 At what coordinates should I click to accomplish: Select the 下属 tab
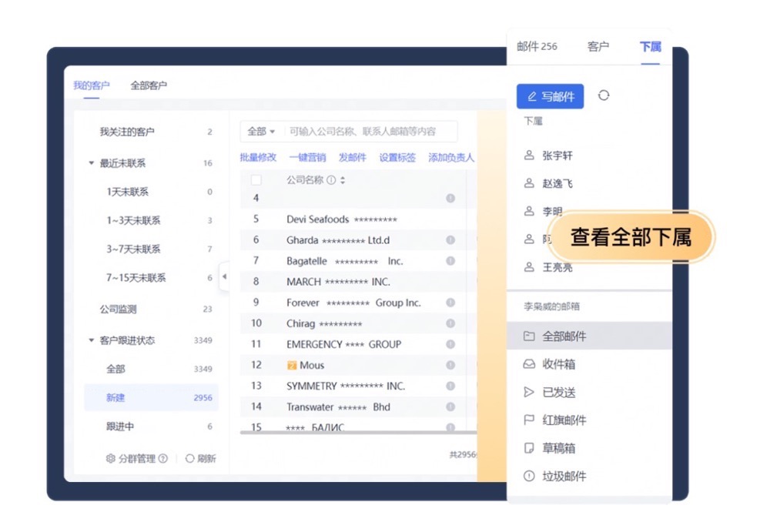[650, 47]
